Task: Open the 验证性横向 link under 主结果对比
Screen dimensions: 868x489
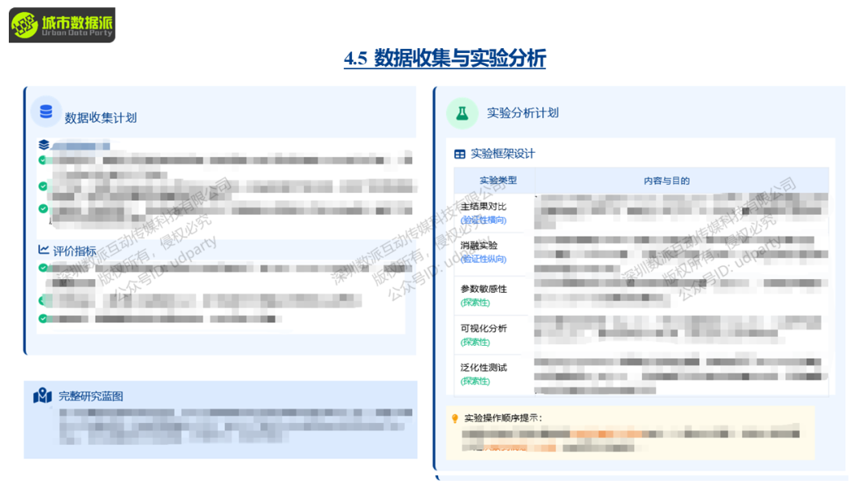Action: click(484, 220)
